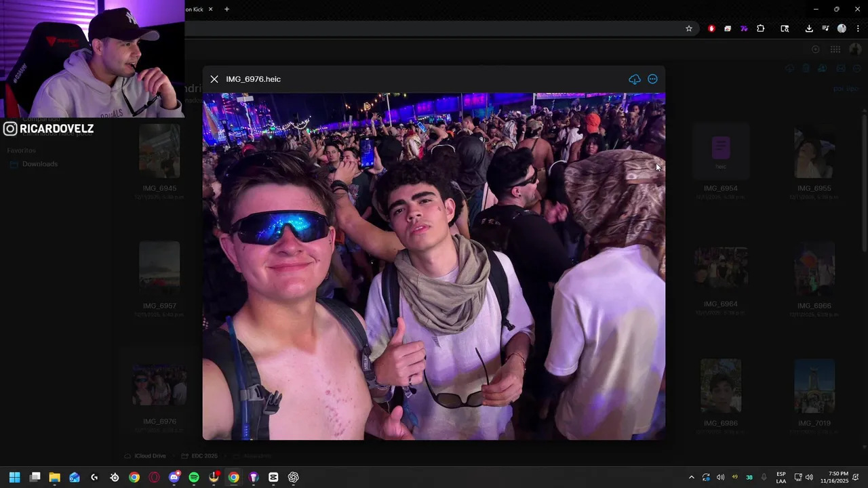Open ChatGPT from the taskbar
This screenshot has height=488, width=868.
click(x=293, y=477)
